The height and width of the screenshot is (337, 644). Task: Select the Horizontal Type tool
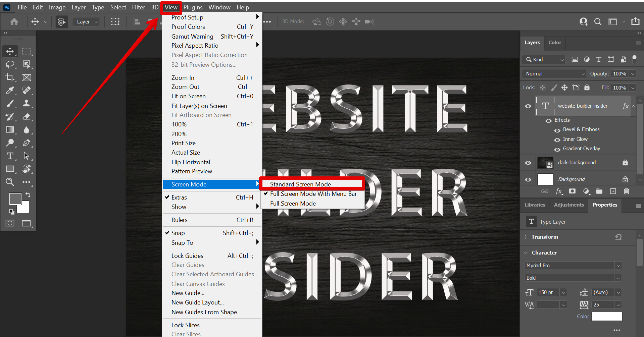point(10,156)
